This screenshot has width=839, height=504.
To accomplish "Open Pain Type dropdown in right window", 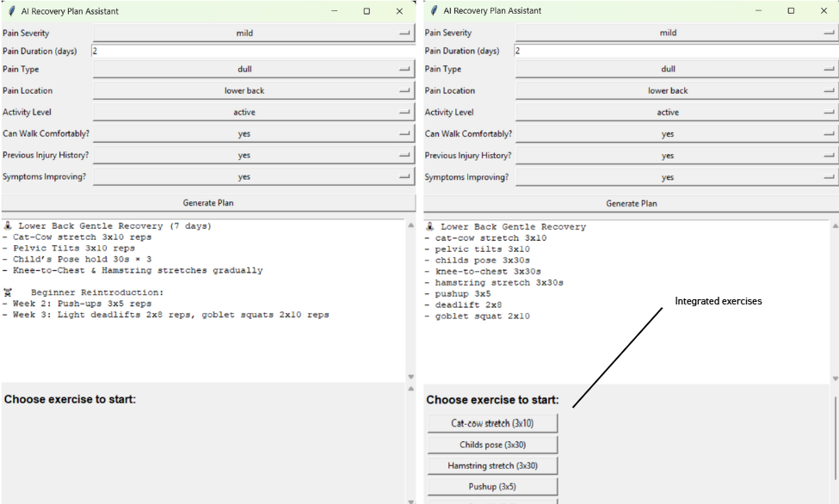I will pos(677,69).
